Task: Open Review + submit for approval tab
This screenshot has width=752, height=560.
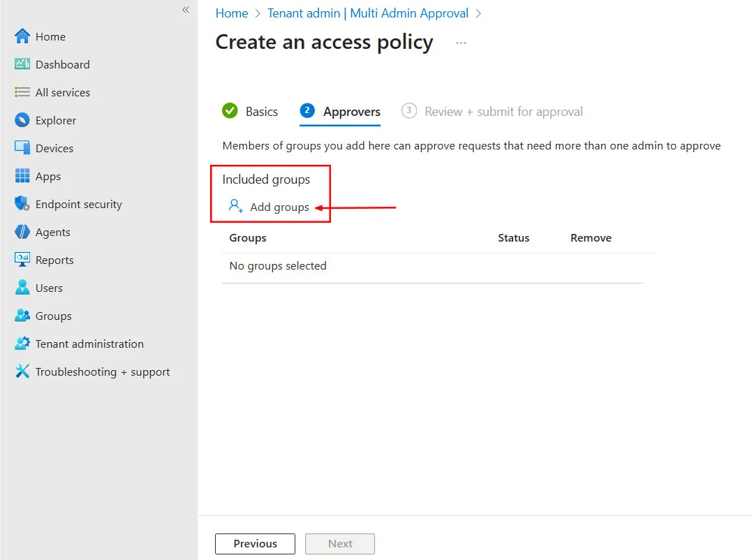Action: [492, 111]
